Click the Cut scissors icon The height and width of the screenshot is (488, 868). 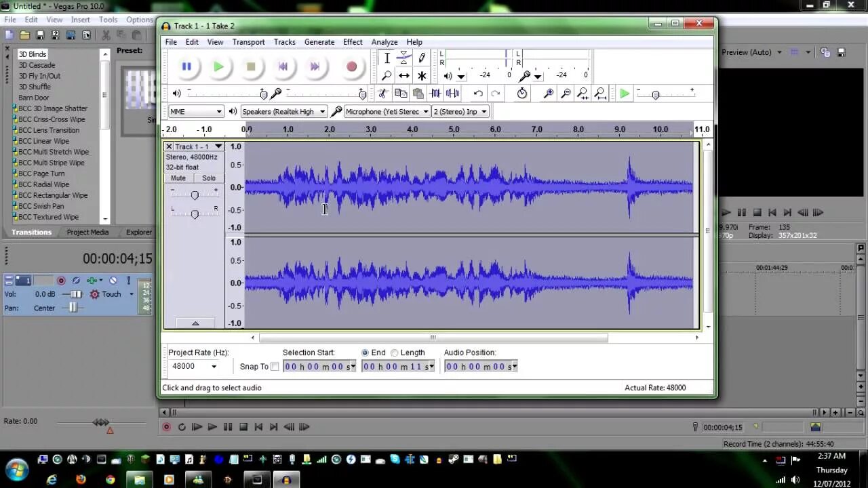coord(383,94)
